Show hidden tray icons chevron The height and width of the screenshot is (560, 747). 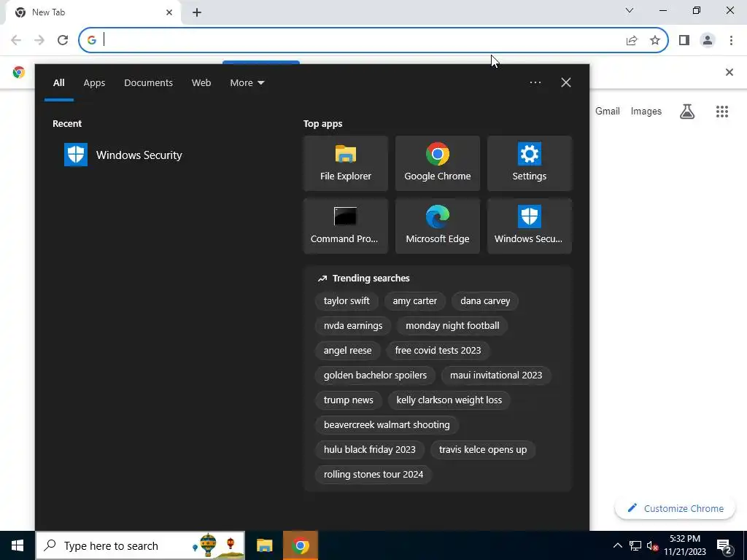(617, 545)
